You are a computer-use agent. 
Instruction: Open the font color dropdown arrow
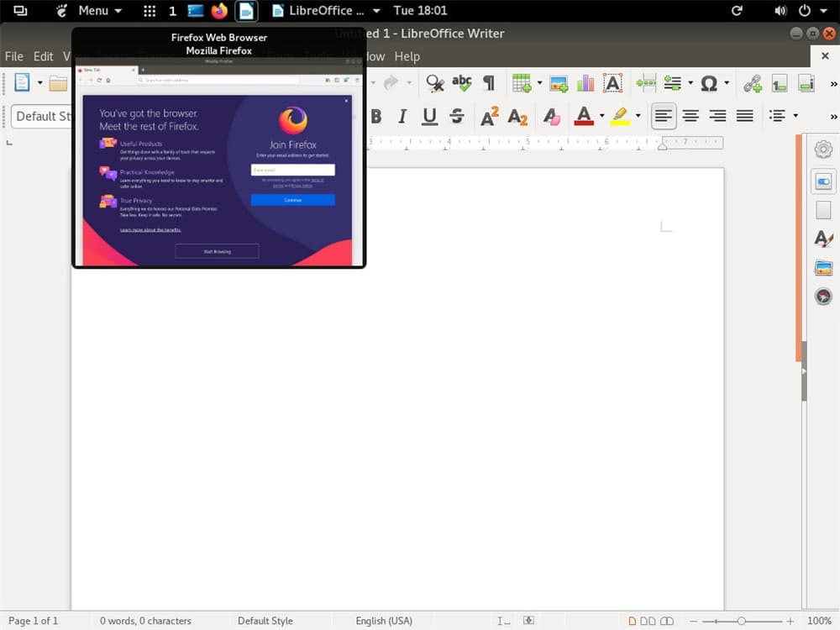601,116
